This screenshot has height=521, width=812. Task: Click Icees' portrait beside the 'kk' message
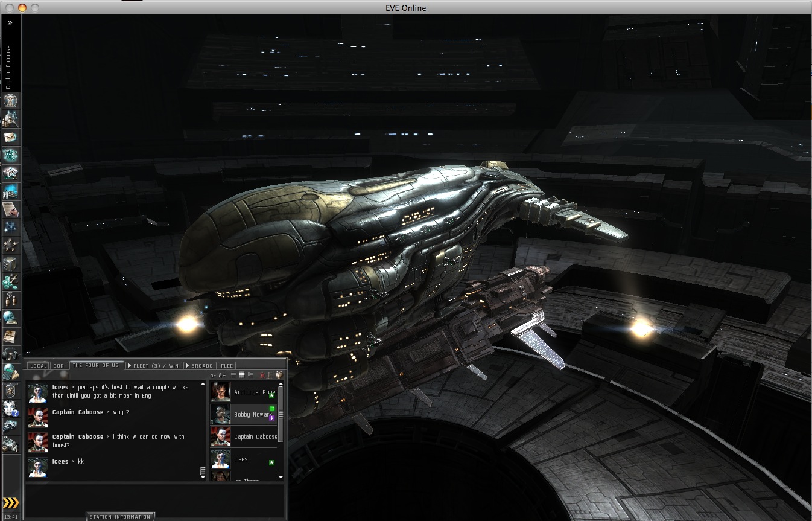pyautogui.click(x=38, y=467)
